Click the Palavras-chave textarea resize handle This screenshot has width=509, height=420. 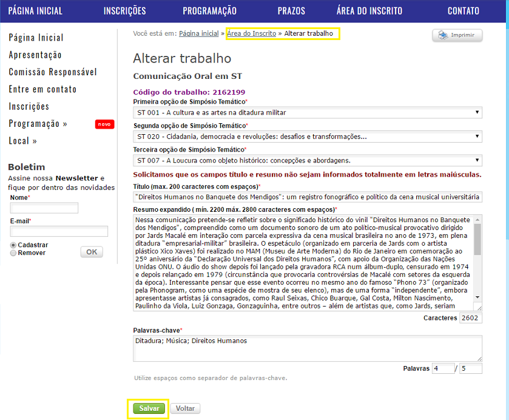coord(479,359)
